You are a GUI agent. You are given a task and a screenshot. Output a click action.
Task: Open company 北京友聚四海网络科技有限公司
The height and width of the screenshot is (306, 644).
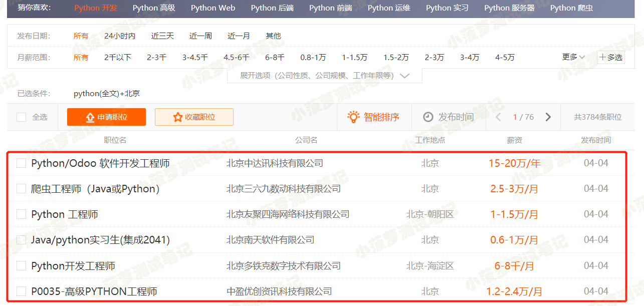(288, 214)
